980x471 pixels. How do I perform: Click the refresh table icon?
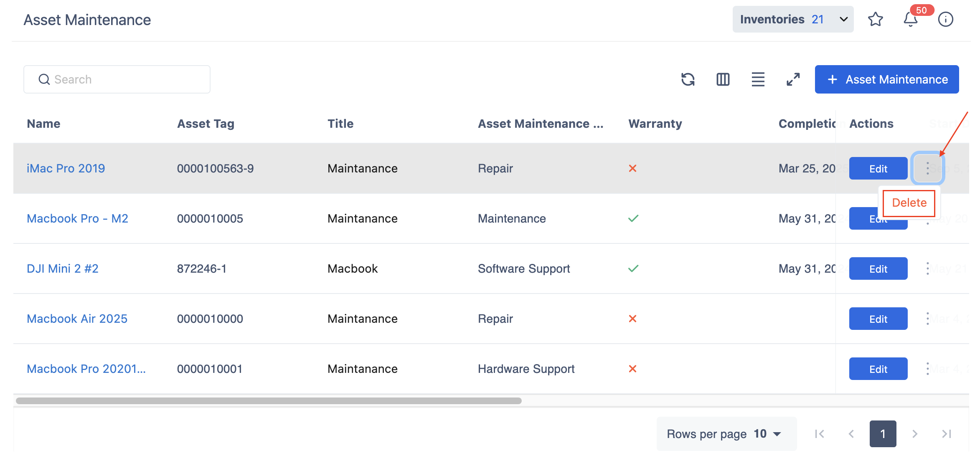[688, 79]
